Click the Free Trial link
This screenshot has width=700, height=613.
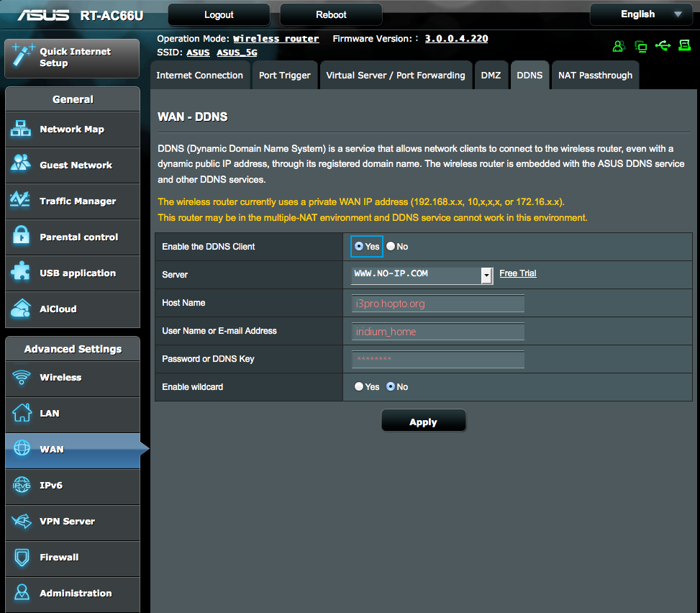point(517,273)
